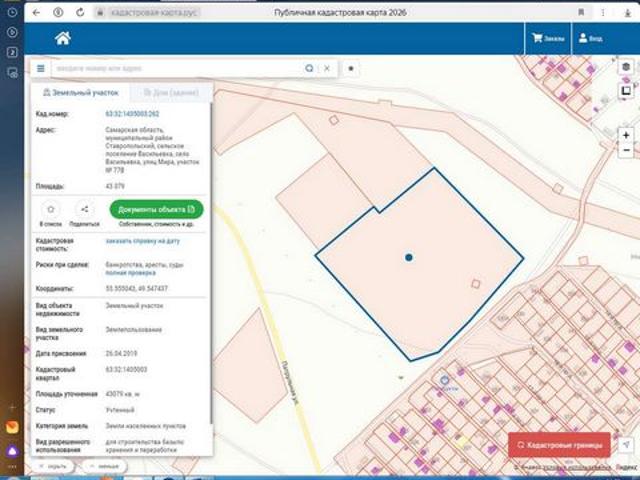This screenshot has width=640, height=480.
Task: Open tab counter icon in sidebar
Action: (x=12, y=52)
